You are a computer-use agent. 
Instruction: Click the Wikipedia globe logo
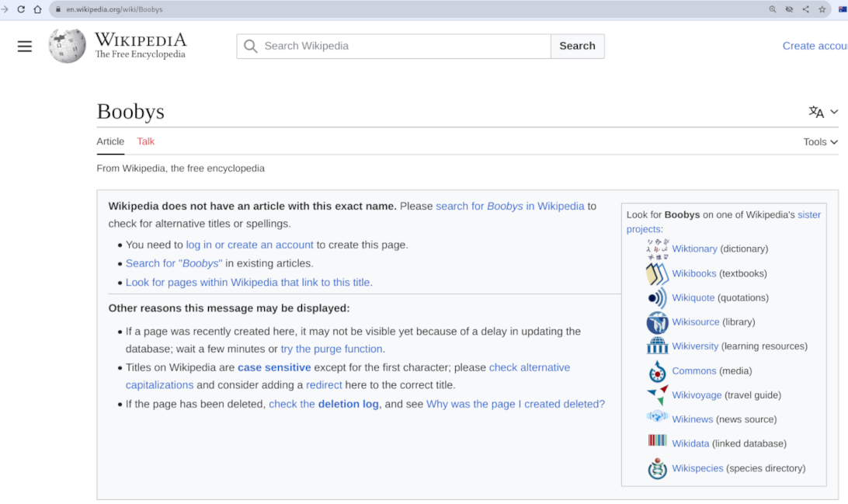[x=68, y=46]
